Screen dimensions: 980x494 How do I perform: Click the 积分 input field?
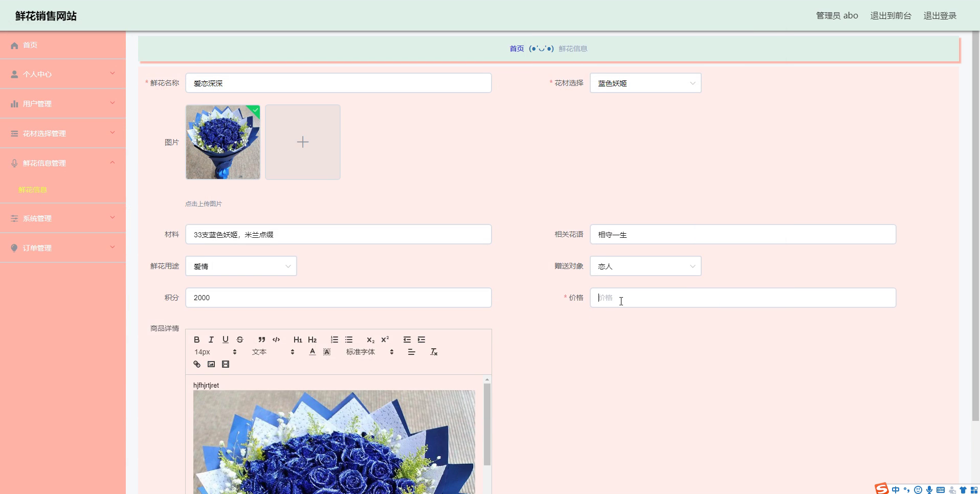click(x=338, y=298)
